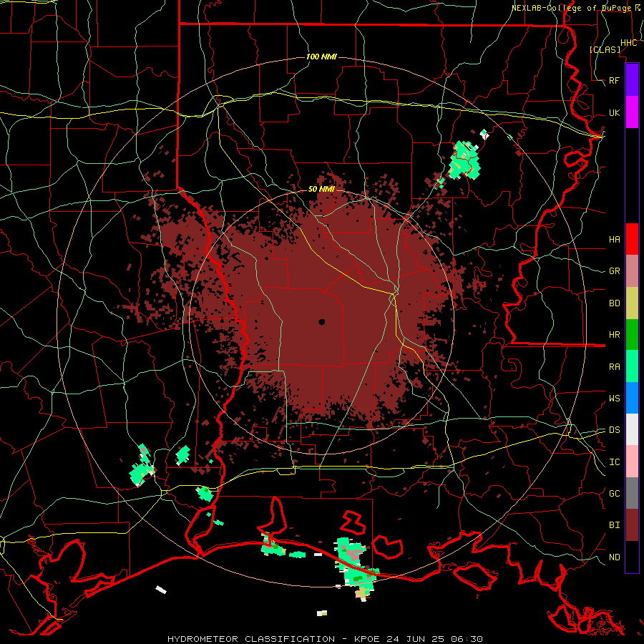Click the 24 JUN 25 date in caption
This screenshot has height=644, width=644.
tap(415, 639)
